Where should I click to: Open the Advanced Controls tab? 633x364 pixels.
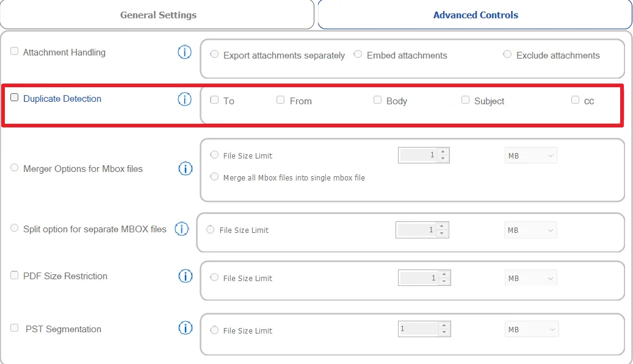475,15
